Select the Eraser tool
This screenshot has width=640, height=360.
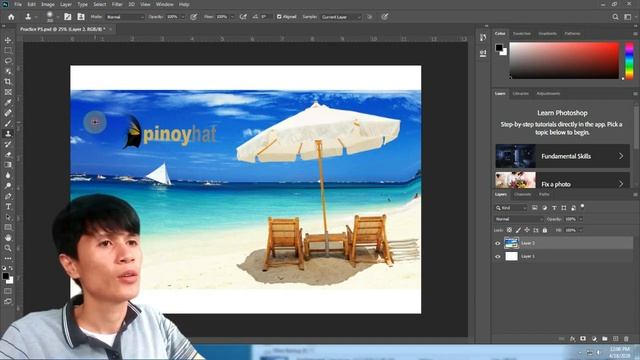click(x=8, y=155)
